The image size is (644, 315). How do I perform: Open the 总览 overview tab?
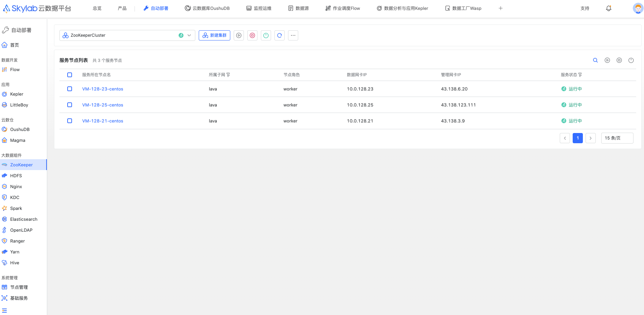(x=97, y=8)
